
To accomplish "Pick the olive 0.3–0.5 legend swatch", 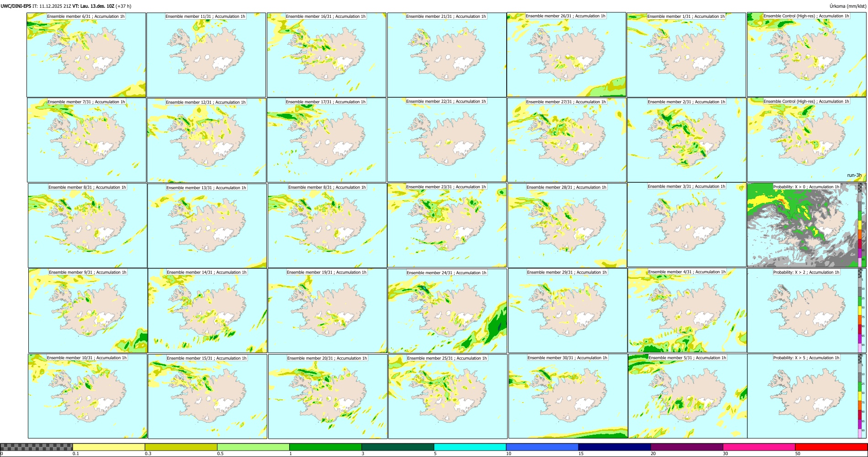I will 181,447.
